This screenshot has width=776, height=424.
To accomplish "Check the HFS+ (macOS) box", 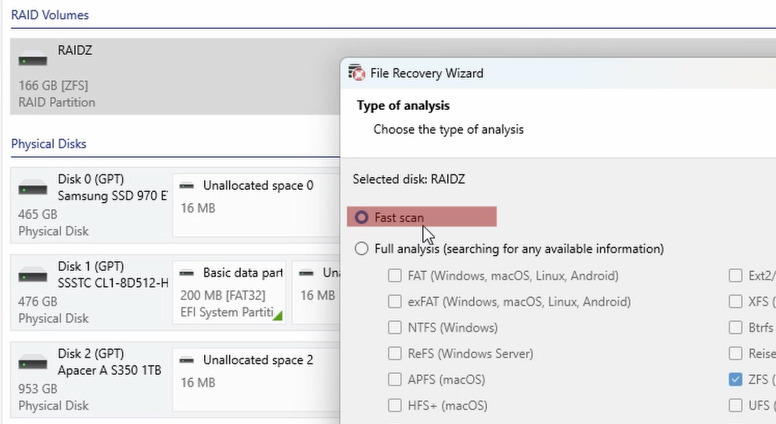I will click(394, 405).
